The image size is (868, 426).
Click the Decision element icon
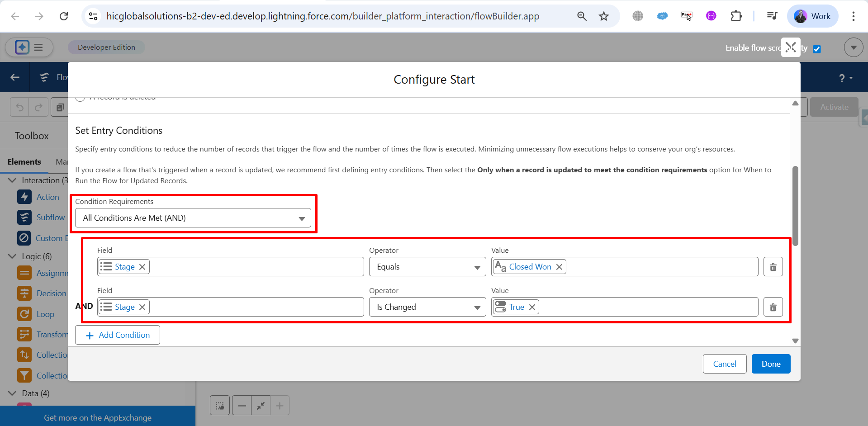coord(24,293)
